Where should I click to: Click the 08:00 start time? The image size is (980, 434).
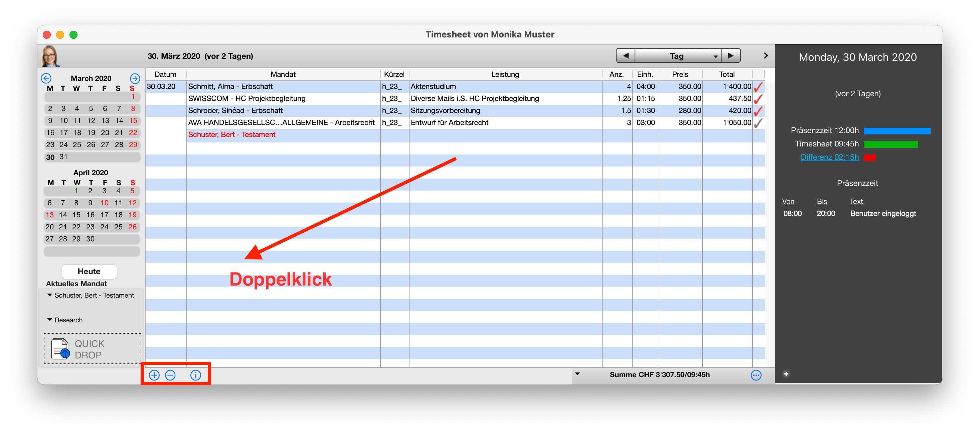[x=792, y=214]
